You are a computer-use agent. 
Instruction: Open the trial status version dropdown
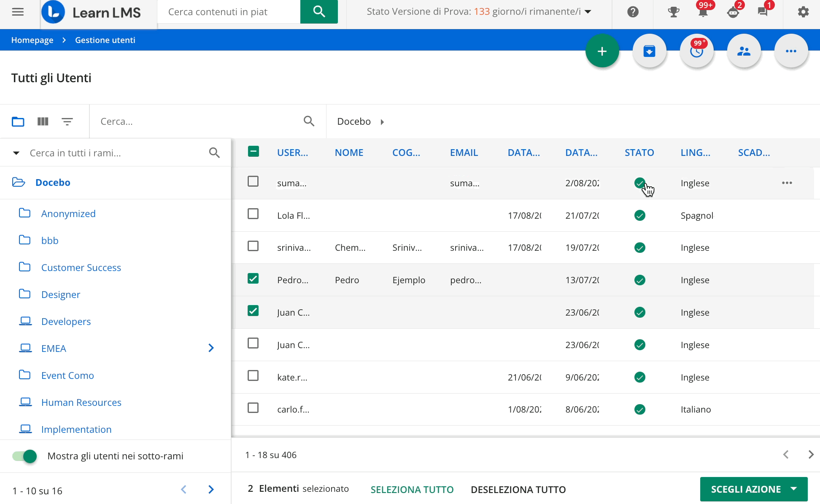coord(588,12)
